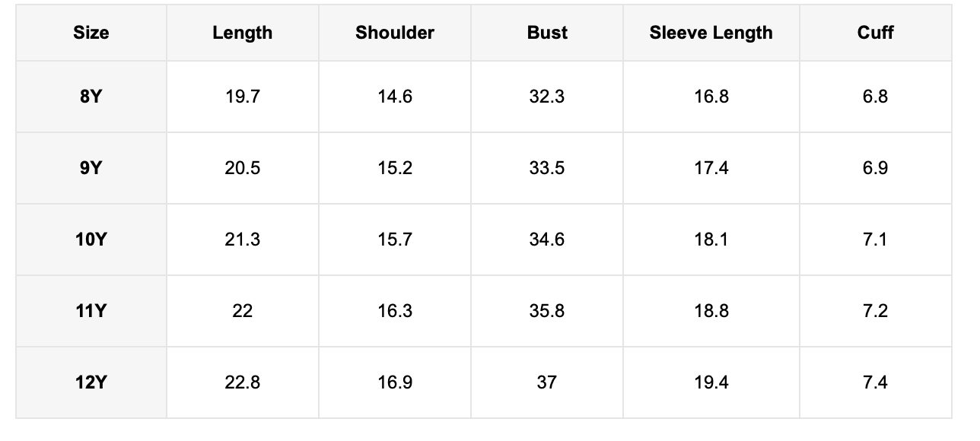The height and width of the screenshot is (441, 980).
Task: Click the 34.6 bust value
Action: [546, 240]
